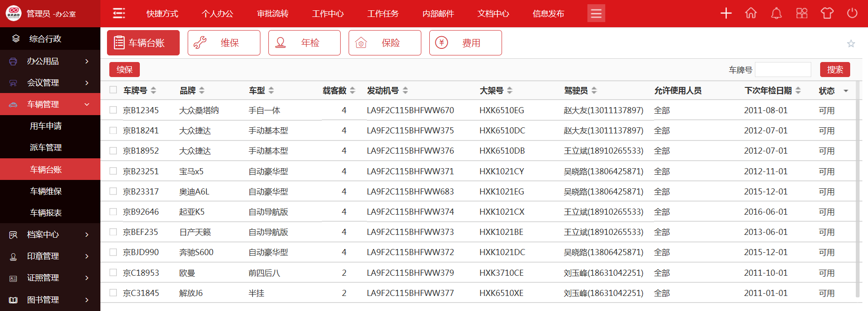868x311 pixels.
Task: Focus the 车牌号 search input field
Action: click(783, 70)
